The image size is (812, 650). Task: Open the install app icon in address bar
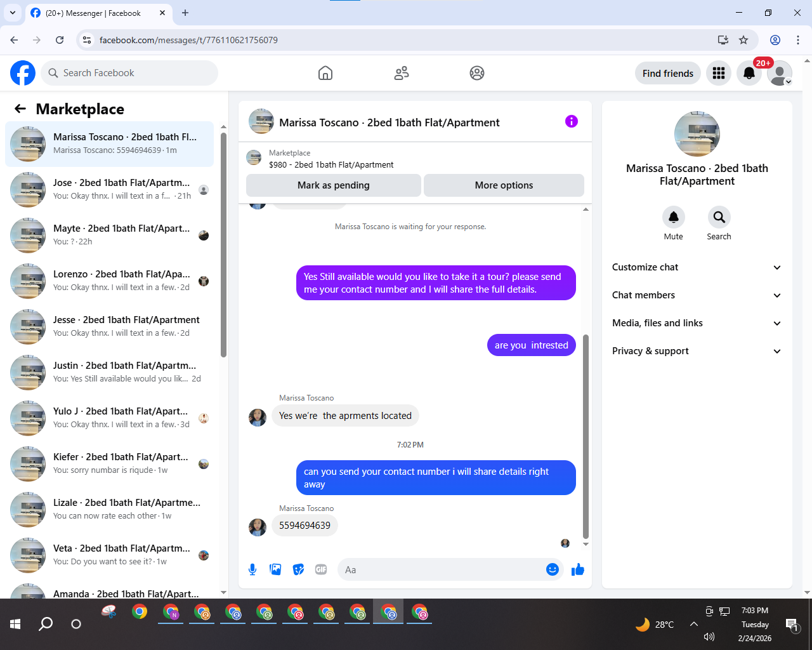[723, 40]
